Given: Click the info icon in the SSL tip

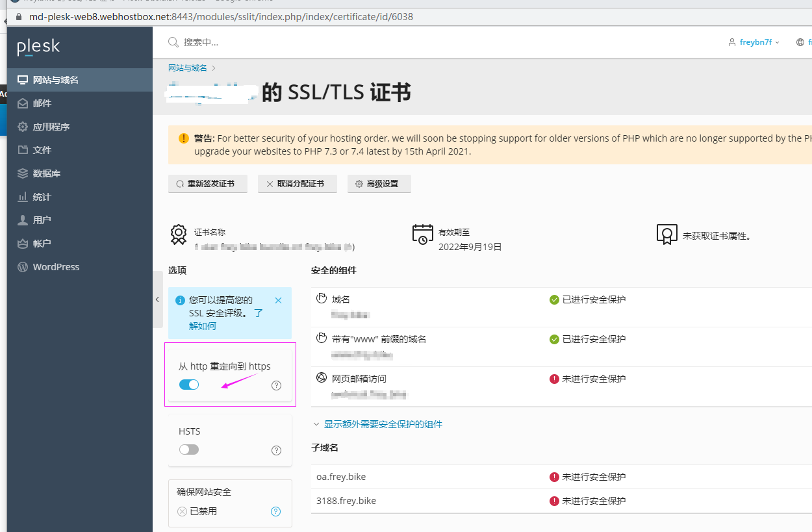Looking at the screenshot, I should click(181, 300).
